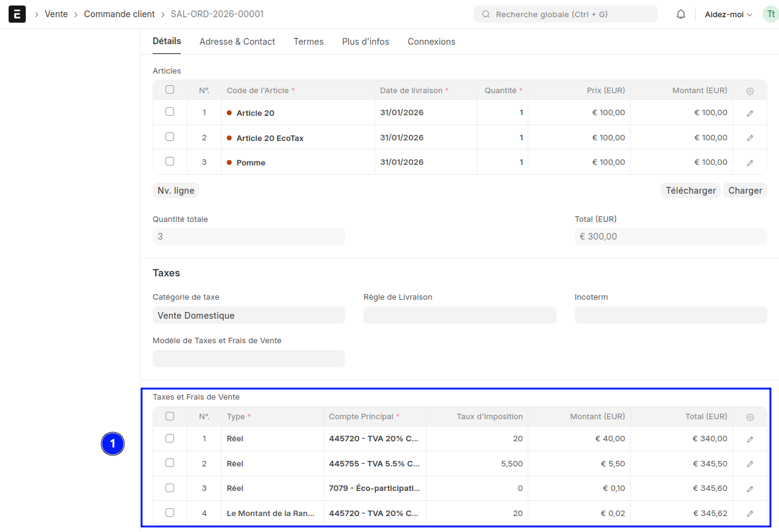
Task: Focus the Recherche globale search box
Action: coord(566,14)
